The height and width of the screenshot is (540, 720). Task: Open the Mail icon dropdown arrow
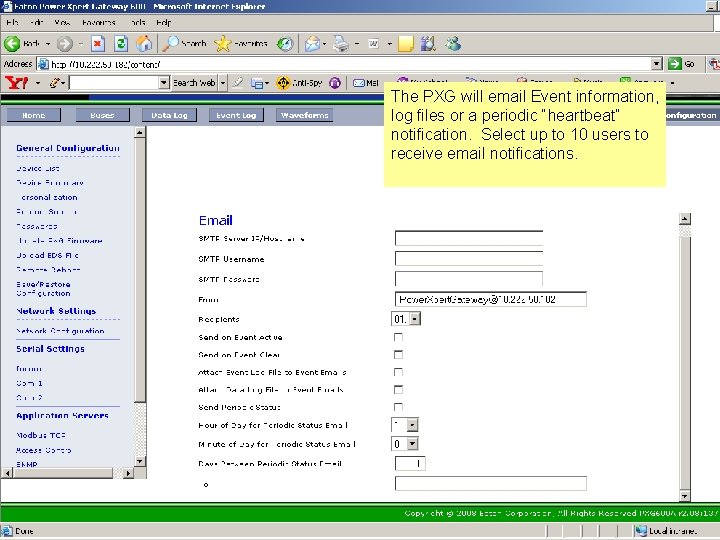click(324, 44)
